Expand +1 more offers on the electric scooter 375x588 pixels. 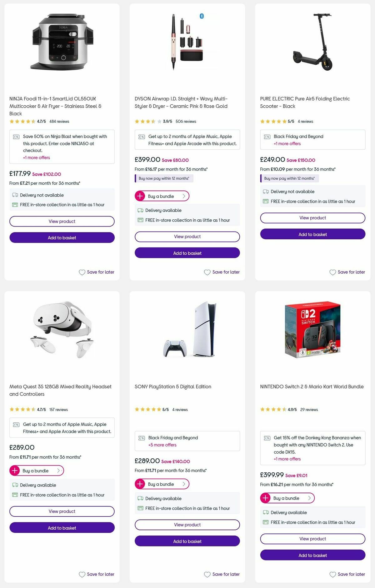pyautogui.click(x=287, y=144)
